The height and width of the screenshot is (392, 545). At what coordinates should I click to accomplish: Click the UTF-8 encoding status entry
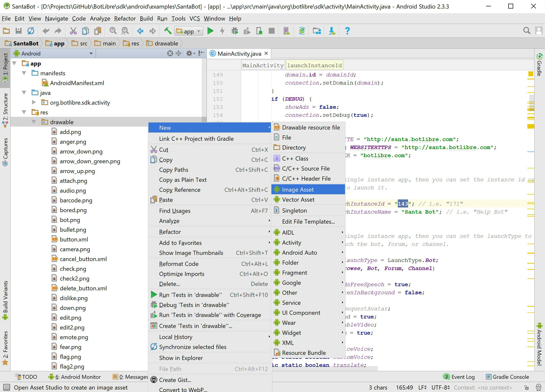(441, 387)
